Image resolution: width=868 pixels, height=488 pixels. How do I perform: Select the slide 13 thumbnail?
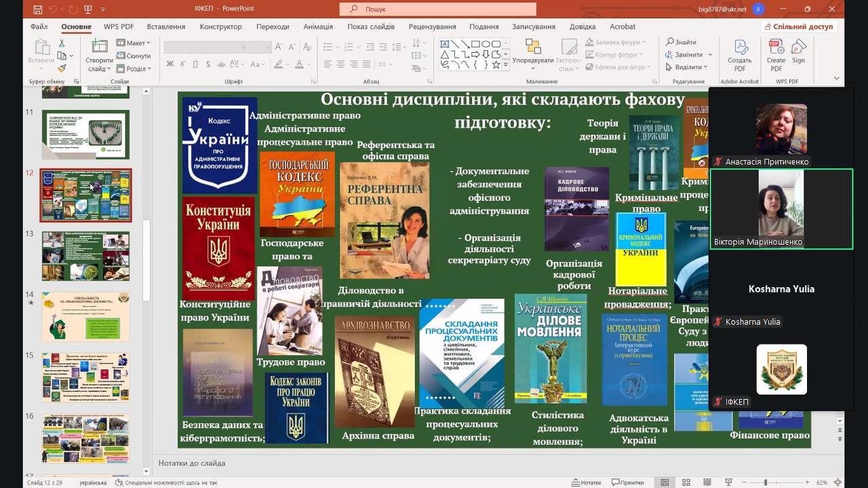point(85,256)
